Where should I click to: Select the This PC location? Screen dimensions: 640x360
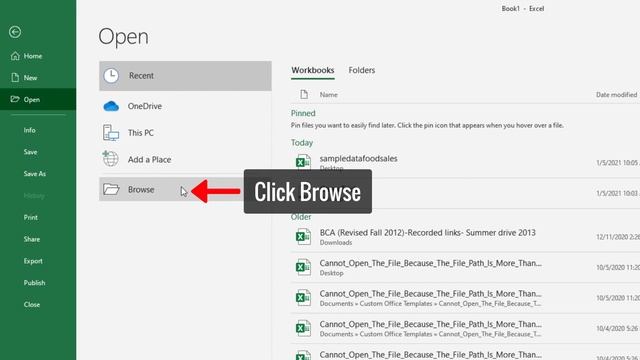click(185, 133)
